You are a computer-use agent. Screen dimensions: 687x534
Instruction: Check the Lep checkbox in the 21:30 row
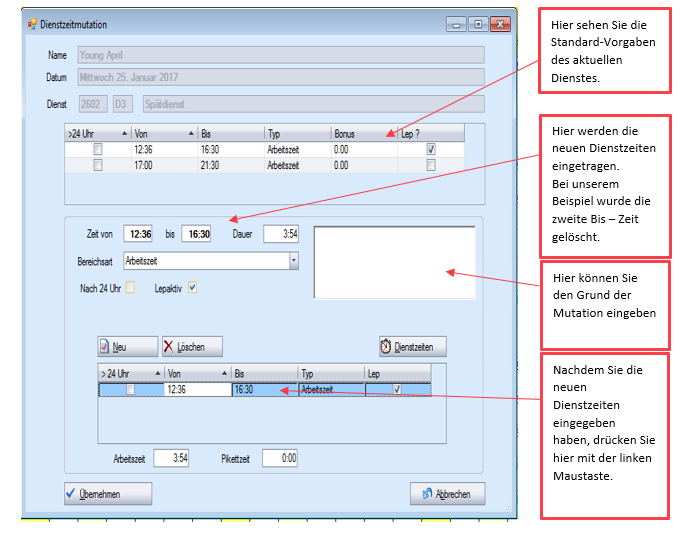click(x=431, y=165)
